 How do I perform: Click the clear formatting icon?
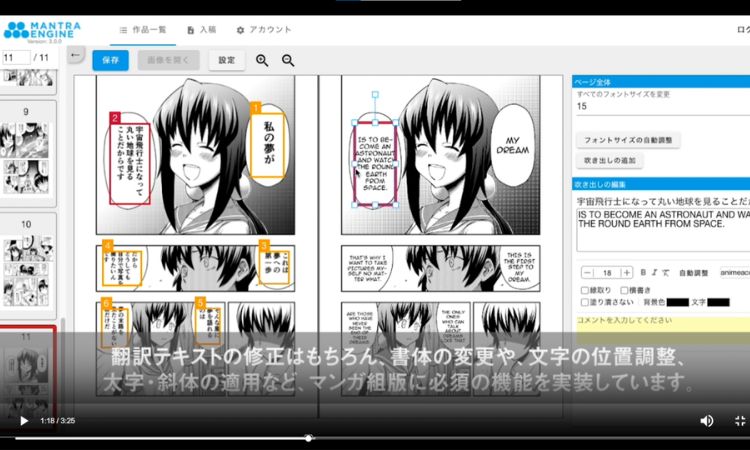(666, 273)
